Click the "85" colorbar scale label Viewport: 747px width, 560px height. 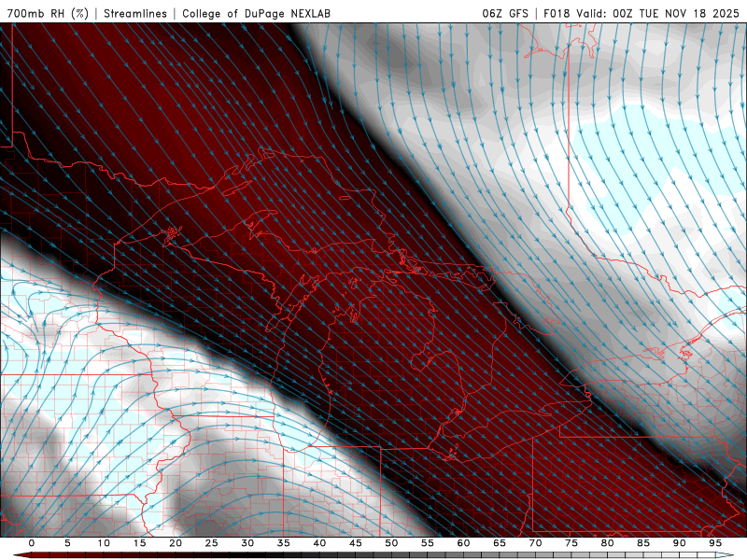coord(643,543)
